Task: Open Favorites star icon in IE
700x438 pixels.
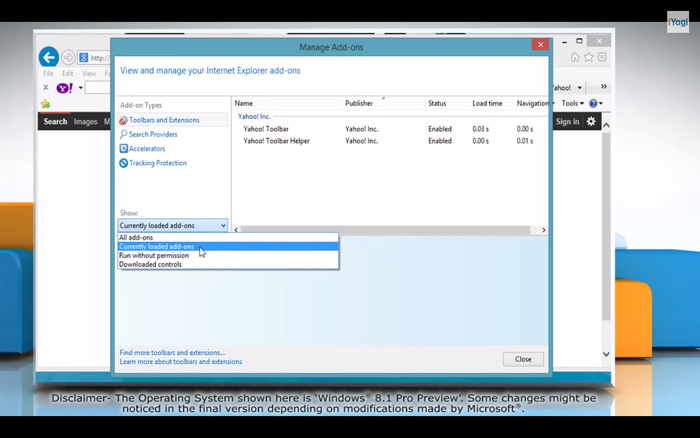Action: 589,58
